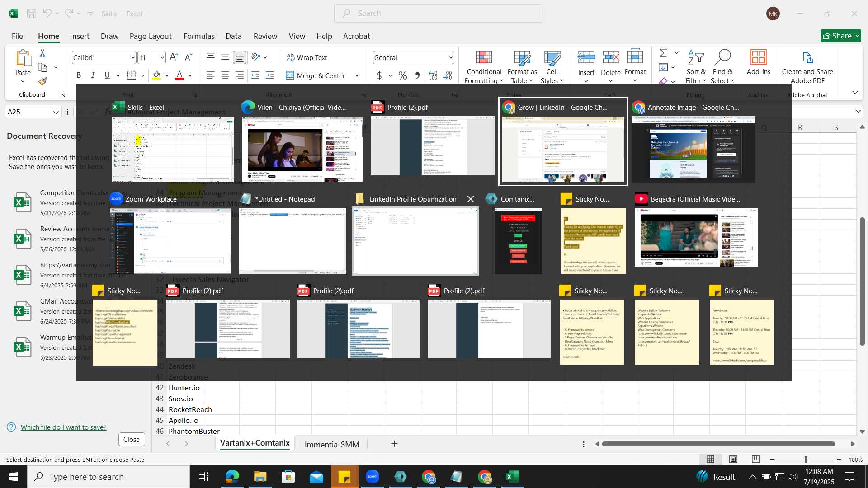Toggle Bottom Align vertical alignment

click(239, 57)
